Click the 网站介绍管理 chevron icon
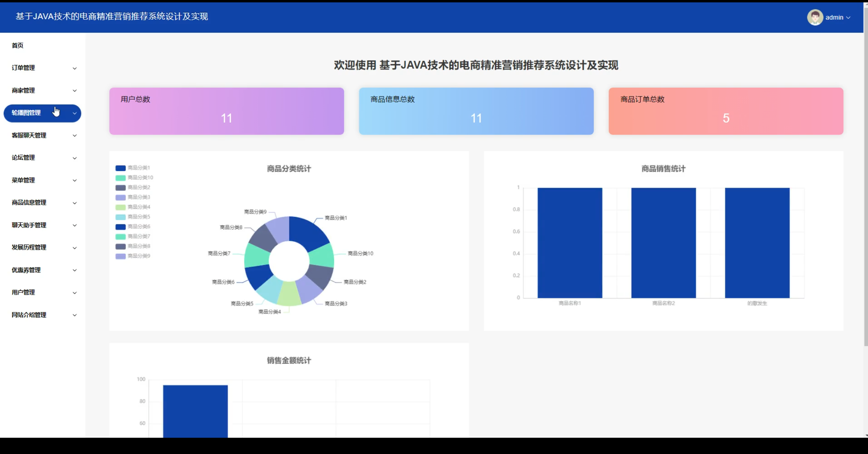Screen dimensions: 868x454 pos(75,315)
